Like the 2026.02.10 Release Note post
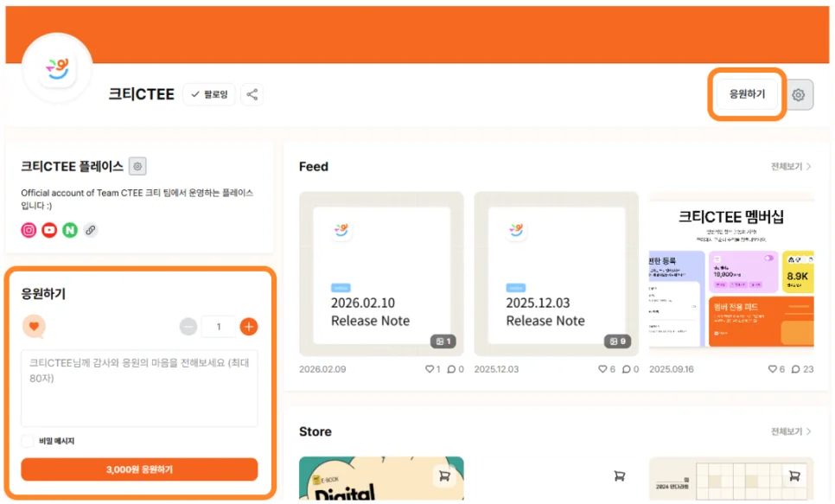Image resolution: width=835 pixels, height=504 pixels. (x=430, y=369)
